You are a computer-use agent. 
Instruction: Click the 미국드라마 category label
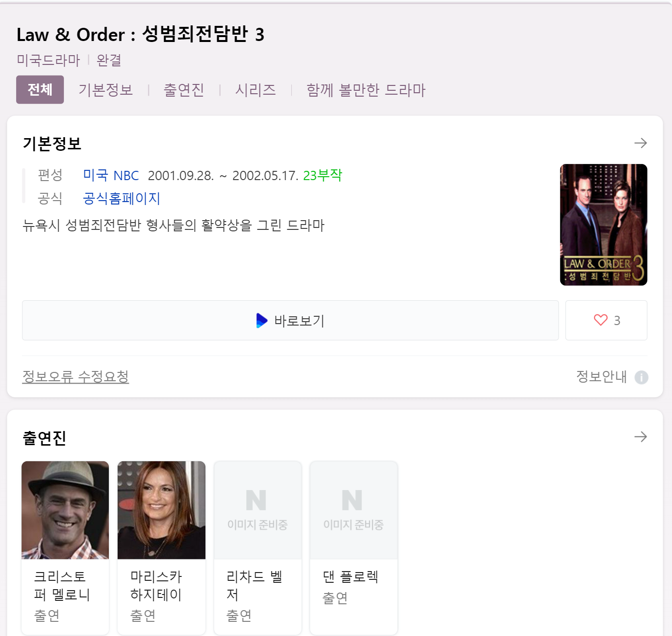[48, 60]
